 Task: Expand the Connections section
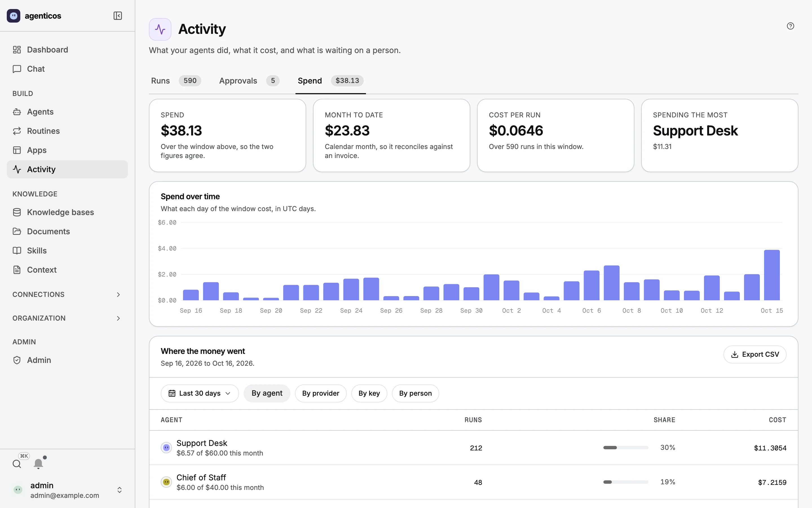pos(67,295)
